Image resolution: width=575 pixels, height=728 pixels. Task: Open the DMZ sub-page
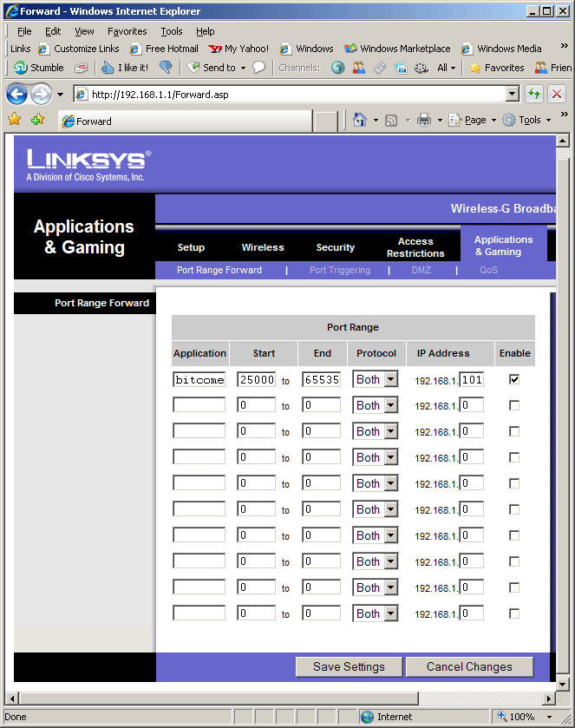(x=421, y=270)
